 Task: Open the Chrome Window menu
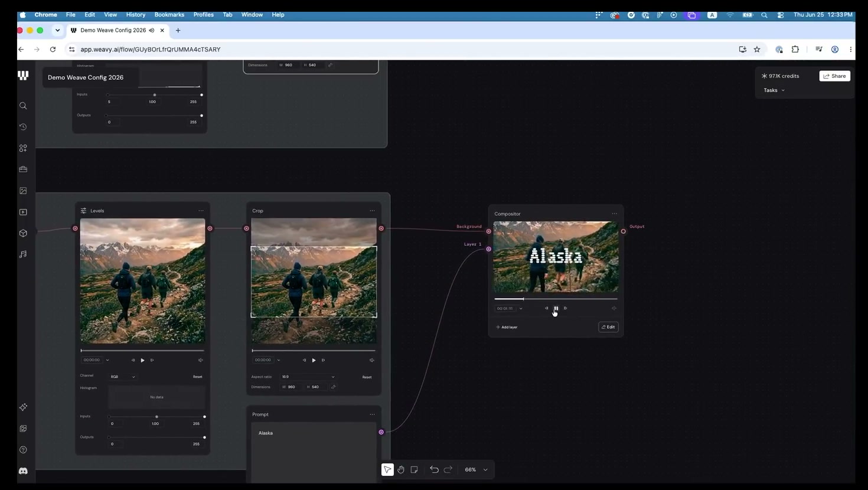coord(252,15)
